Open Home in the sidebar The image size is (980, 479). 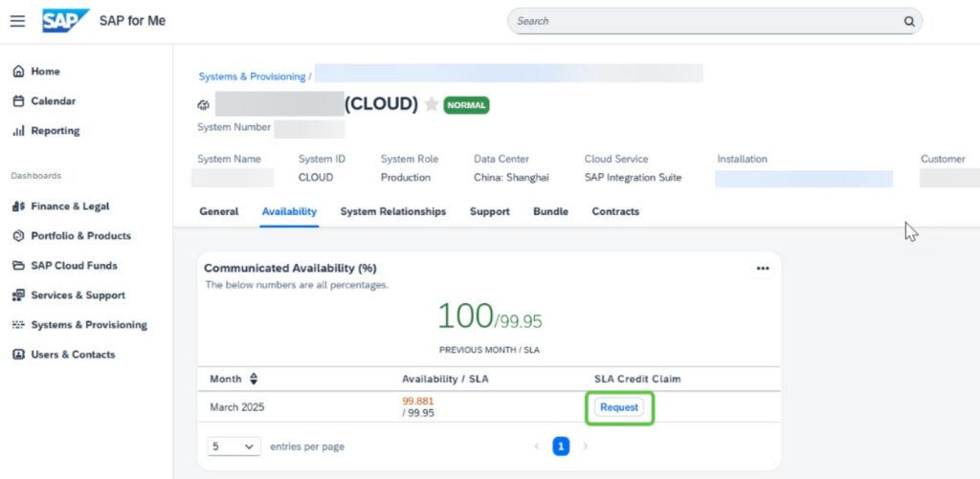(45, 71)
